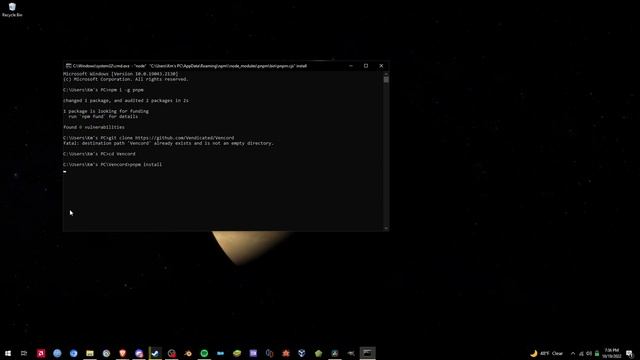The height and width of the screenshot is (360, 640).
Task: Open the clock and date flyout
Action: tap(611, 353)
